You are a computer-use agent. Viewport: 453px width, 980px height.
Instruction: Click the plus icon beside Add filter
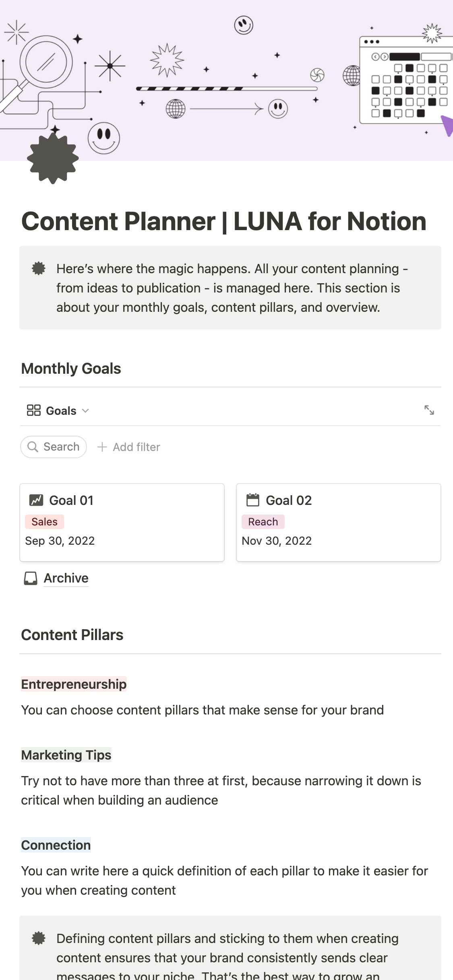[102, 447]
